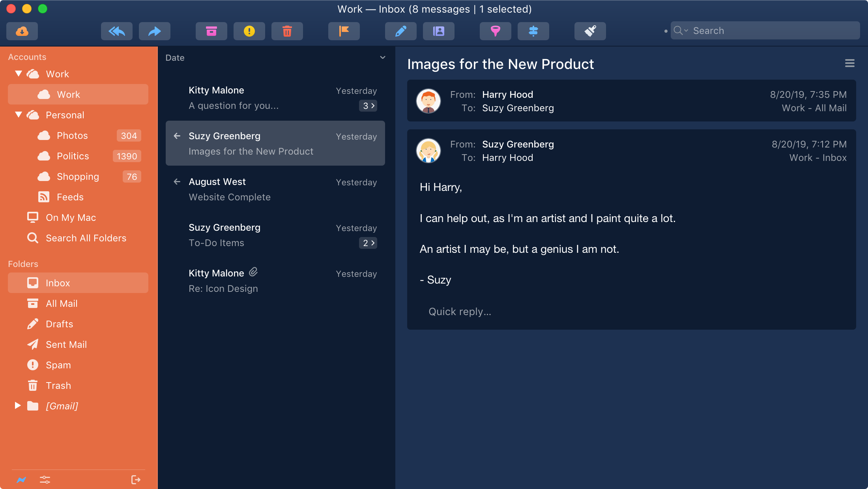Image resolution: width=868 pixels, height=489 pixels.
Task: Expand the [Gmail] folder
Action: (x=17, y=405)
